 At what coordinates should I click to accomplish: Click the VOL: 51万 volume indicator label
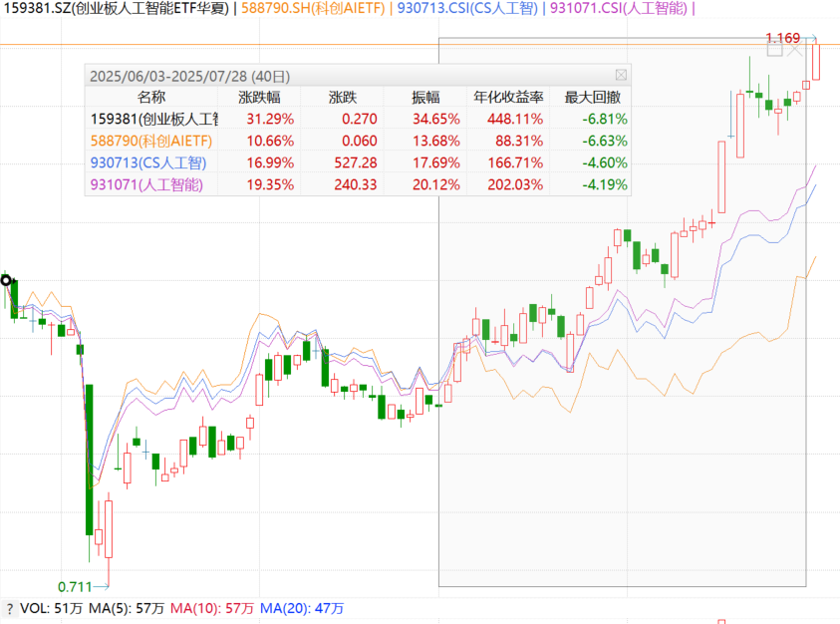click(52, 608)
